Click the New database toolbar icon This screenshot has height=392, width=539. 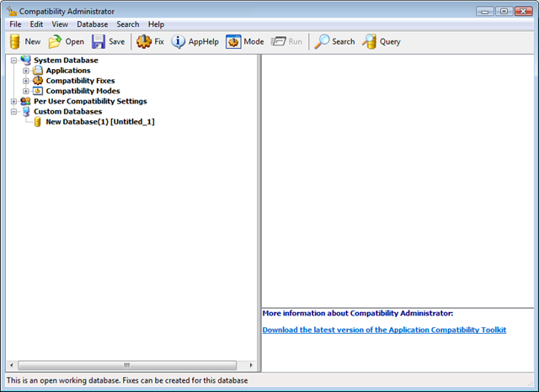[15, 41]
